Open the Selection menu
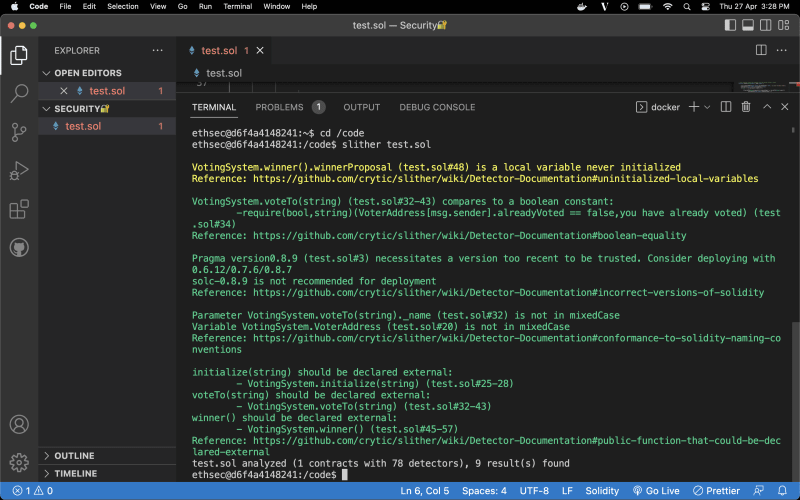800x500 pixels. pyautogui.click(x=122, y=7)
